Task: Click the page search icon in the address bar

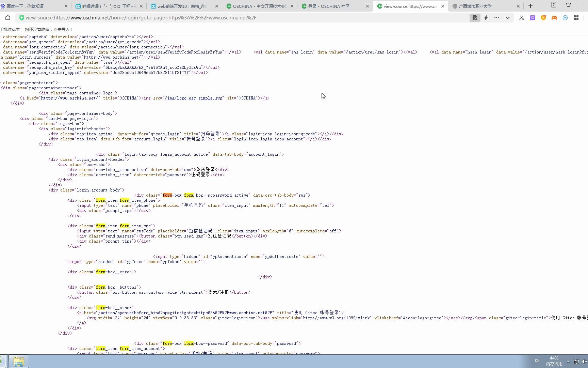Action: (475, 18)
